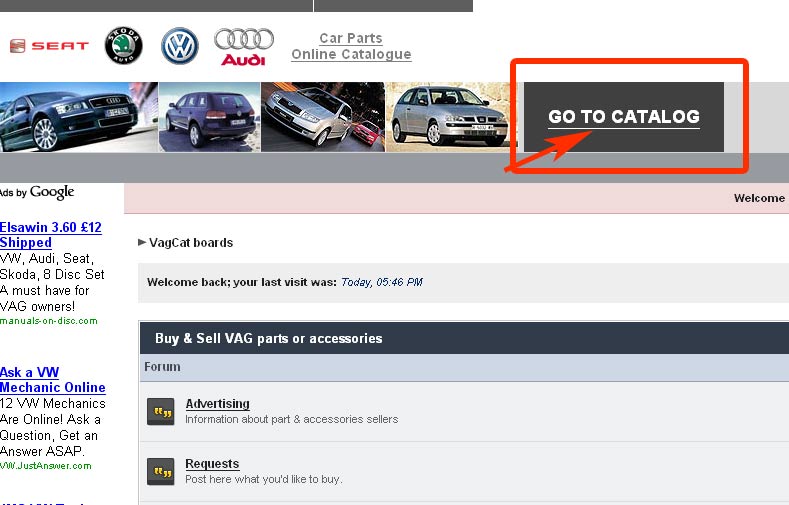789x505 pixels.
Task: Click the Ads by Google label
Action: (37, 192)
